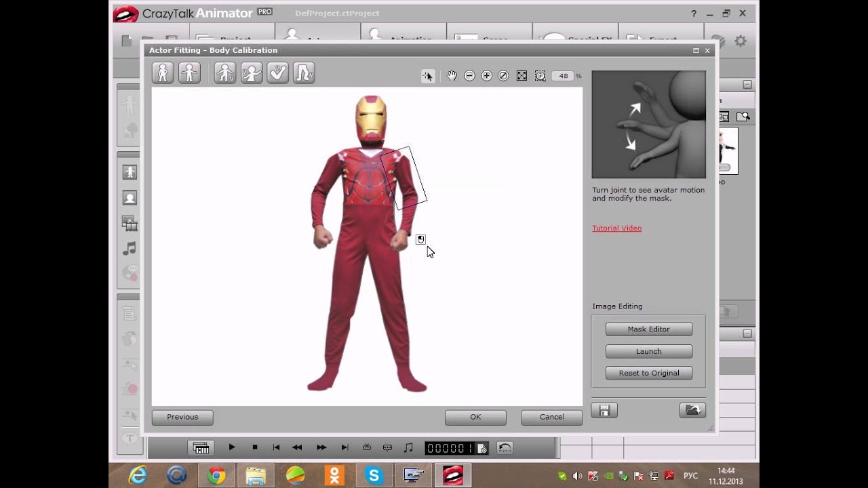Click the circle-slash reset view icon
The image size is (868, 488).
coord(503,76)
